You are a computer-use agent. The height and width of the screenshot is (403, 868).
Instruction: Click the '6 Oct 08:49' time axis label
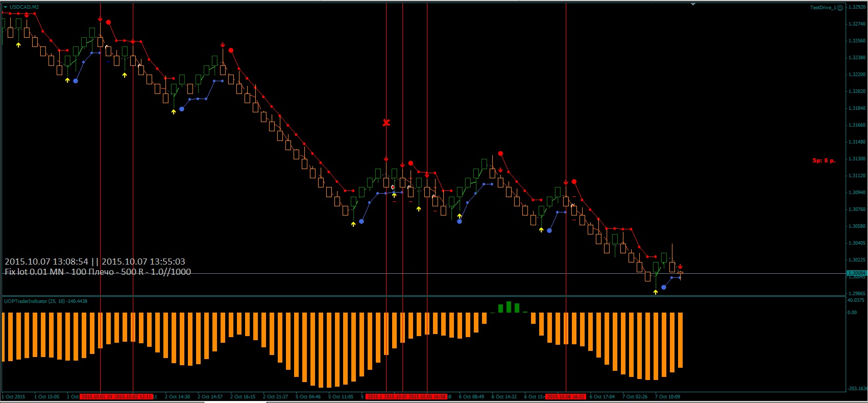point(472,396)
